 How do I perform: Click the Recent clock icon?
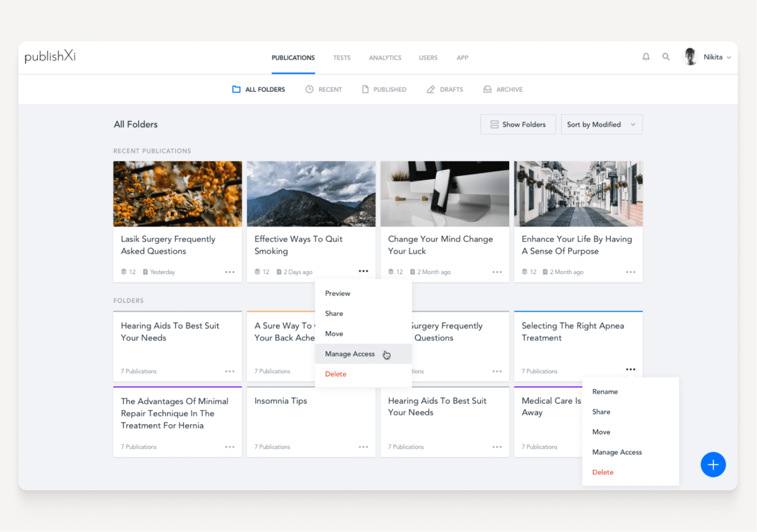tap(309, 89)
